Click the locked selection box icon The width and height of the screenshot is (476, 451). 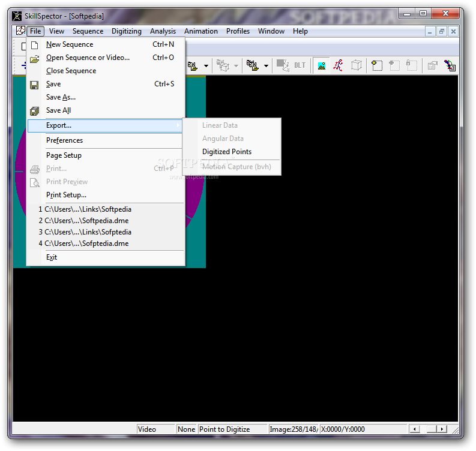click(411, 65)
